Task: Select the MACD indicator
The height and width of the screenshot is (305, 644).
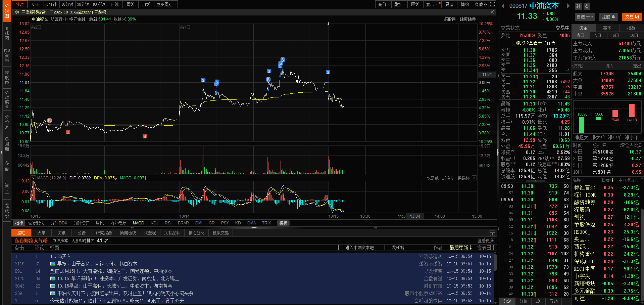Action: (x=138, y=223)
